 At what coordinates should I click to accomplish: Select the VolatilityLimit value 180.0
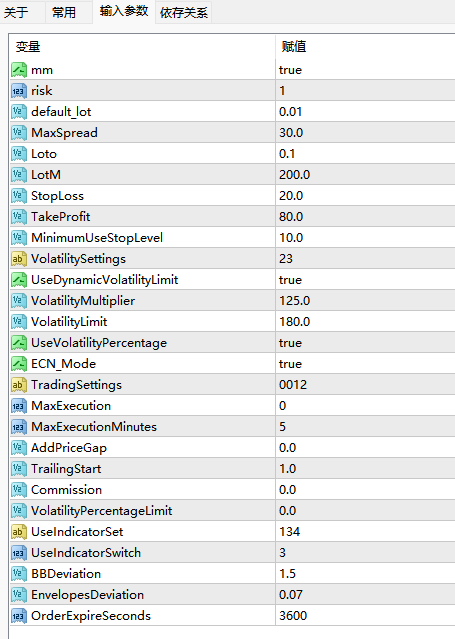(x=294, y=322)
